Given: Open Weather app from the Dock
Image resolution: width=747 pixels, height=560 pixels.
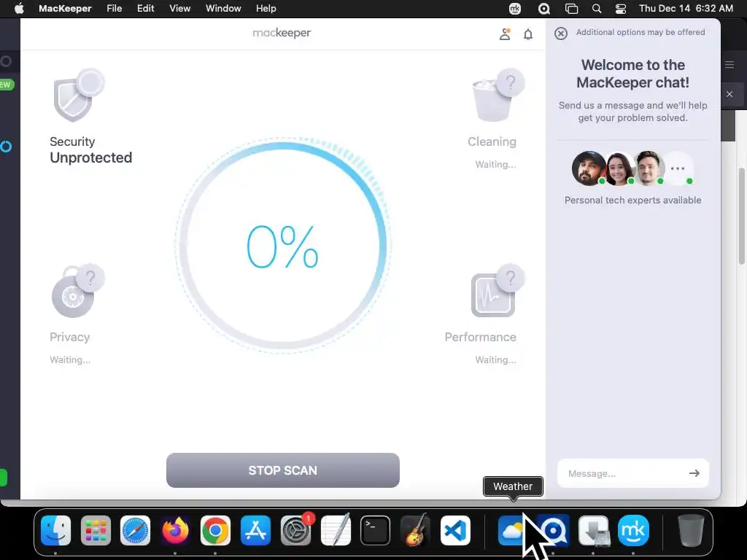Looking at the screenshot, I should [x=513, y=530].
